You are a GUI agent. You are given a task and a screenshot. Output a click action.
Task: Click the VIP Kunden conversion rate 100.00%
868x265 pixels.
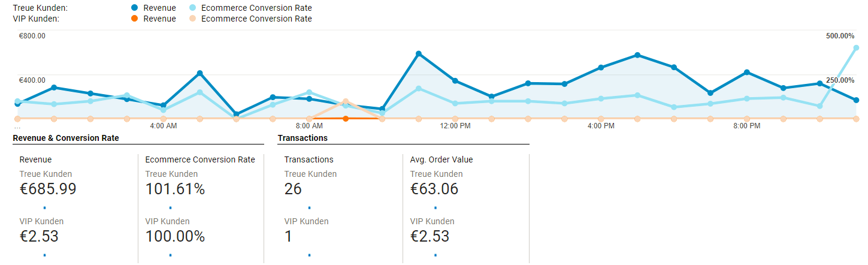click(175, 236)
